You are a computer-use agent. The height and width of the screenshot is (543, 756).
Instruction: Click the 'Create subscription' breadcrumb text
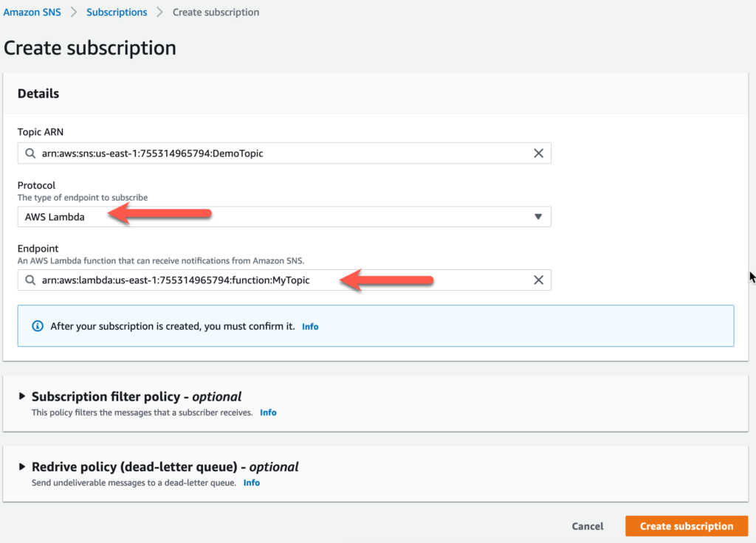tap(216, 12)
